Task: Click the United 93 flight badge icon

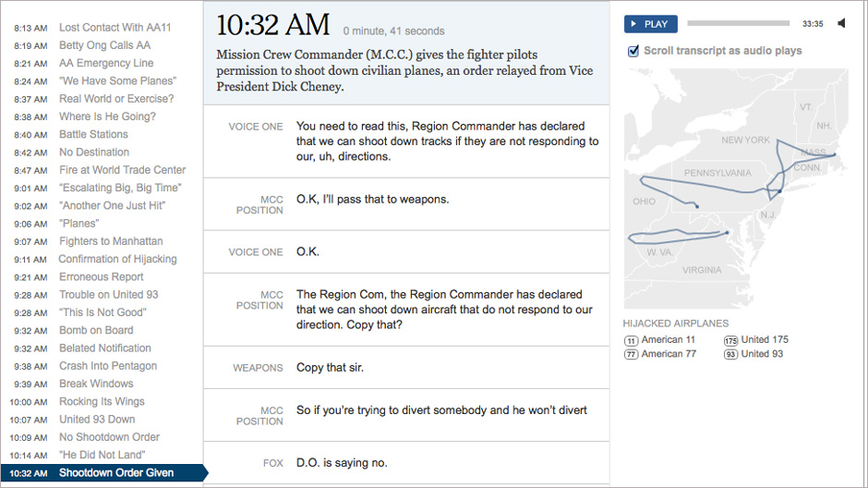Action: [x=730, y=355]
